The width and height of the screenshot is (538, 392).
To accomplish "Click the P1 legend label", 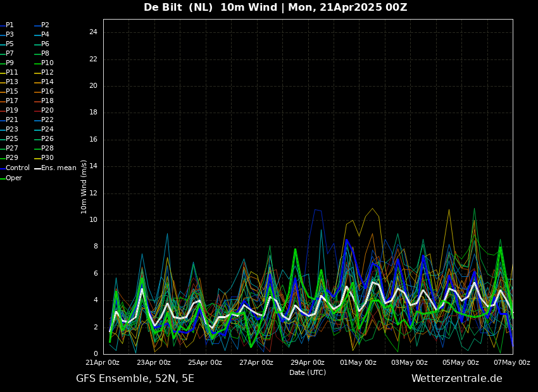I will point(9,25).
